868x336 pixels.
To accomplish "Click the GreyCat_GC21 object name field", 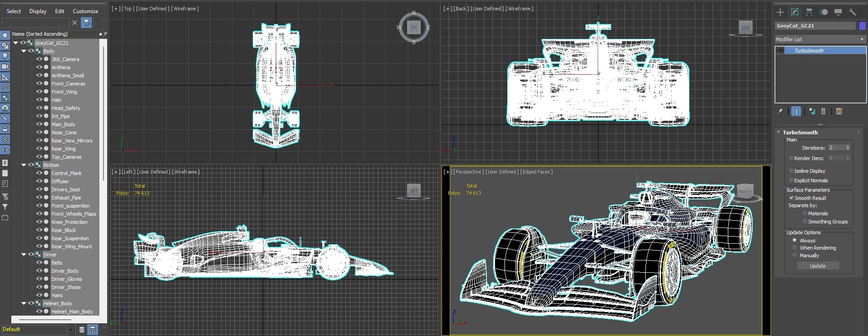I will [x=816, y=26].
